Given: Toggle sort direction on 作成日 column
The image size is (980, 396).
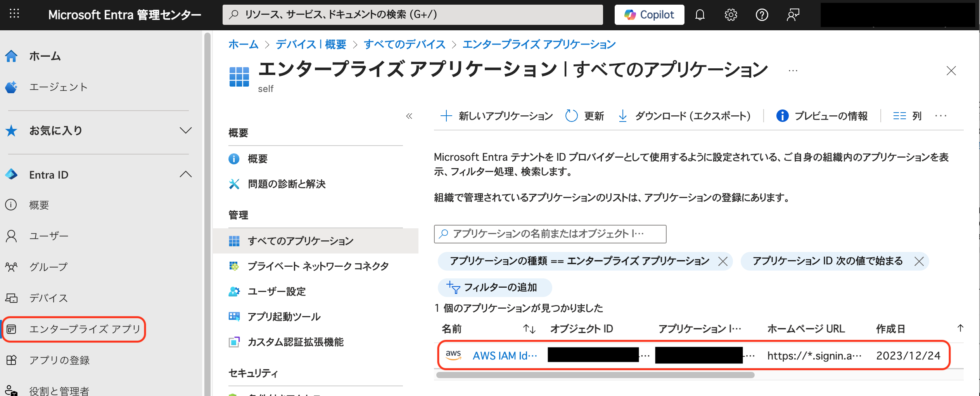Looking at the screenshot, I should (x=961, y=329).
